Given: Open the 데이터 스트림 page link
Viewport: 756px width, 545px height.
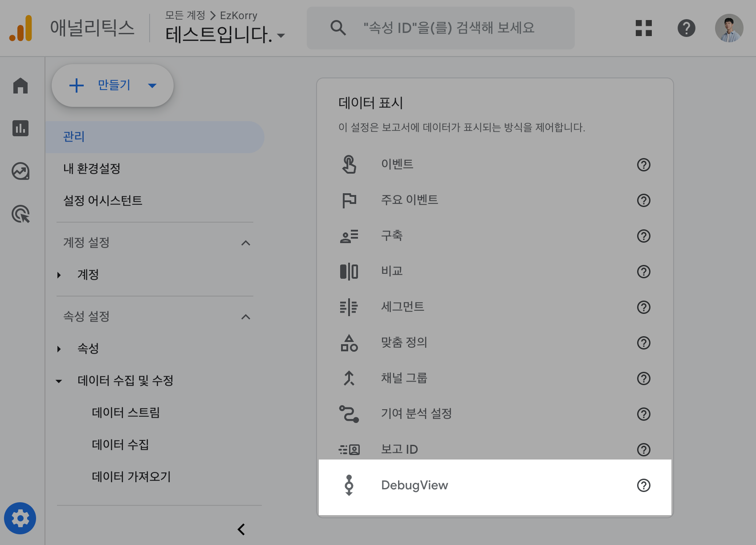Looking at the screenshot, I should click(126, 412).
